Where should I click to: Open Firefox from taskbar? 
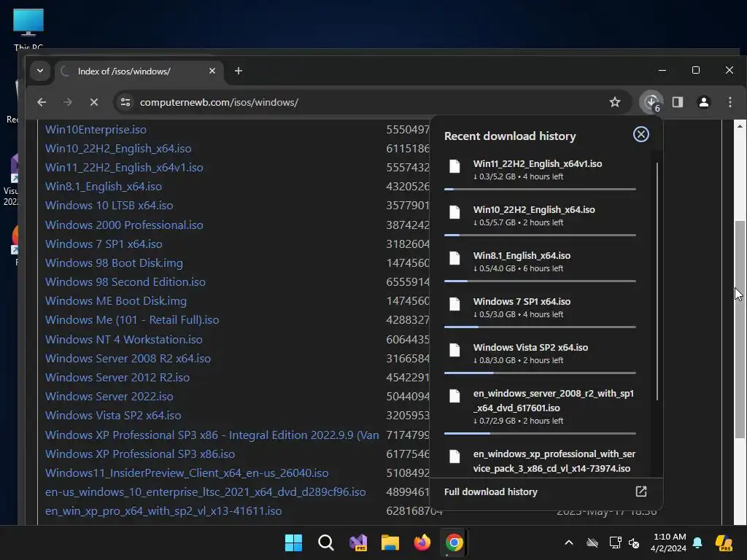(422, 542)
